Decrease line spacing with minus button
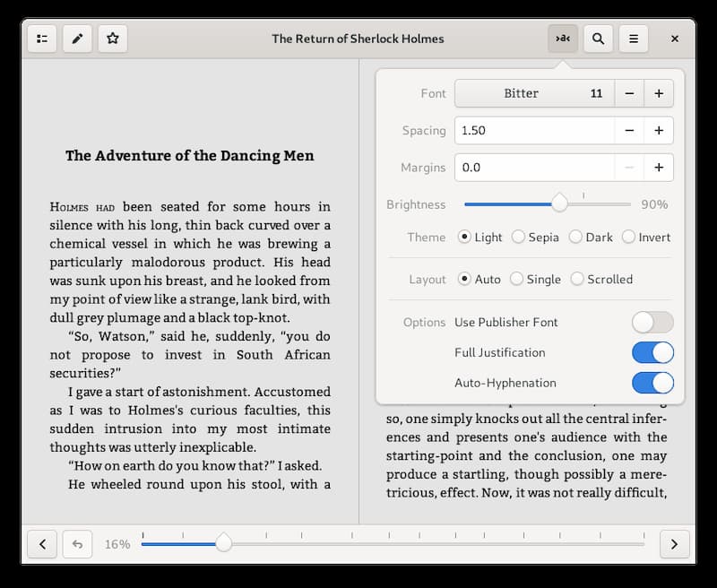This screenshot has width=717, height=588. point(629,130)
